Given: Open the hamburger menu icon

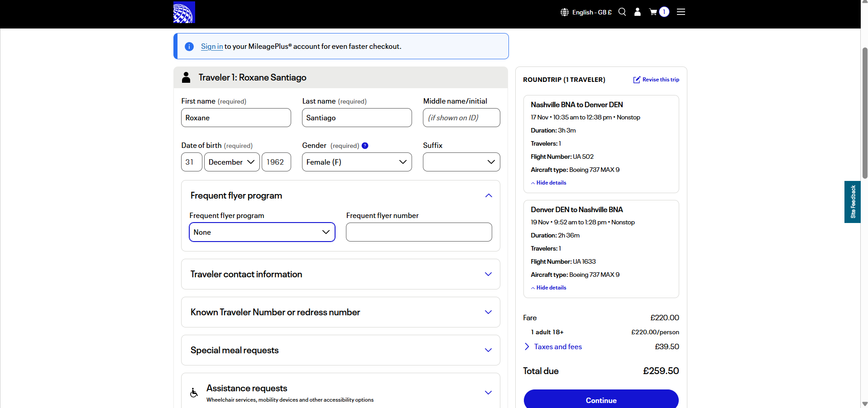Looking at the screenshot, I should tap(681, 12).
